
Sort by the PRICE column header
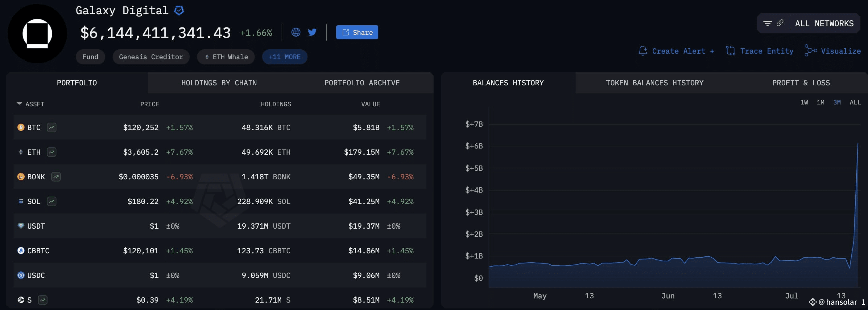coord(150,104)
